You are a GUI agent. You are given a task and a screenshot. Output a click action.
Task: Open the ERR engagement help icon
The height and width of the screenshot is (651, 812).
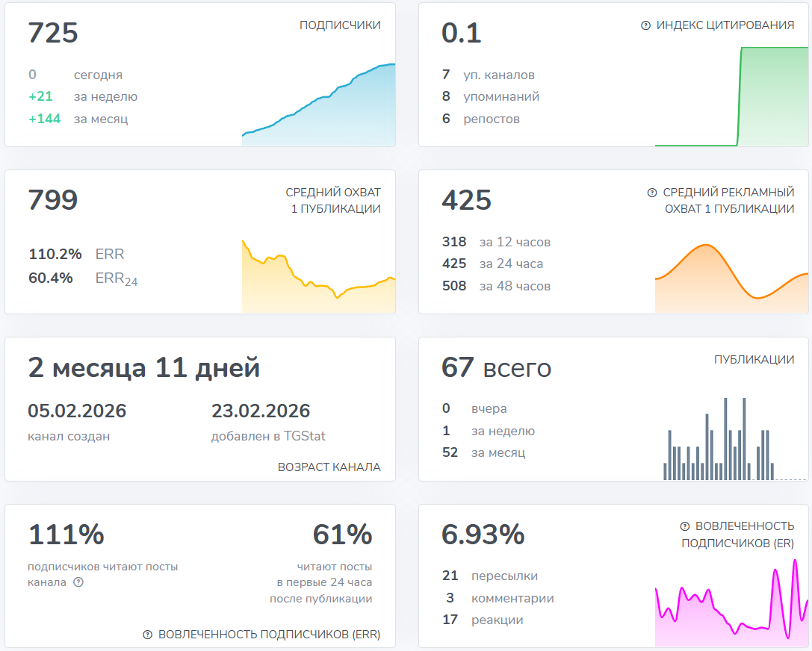point(149,635)
